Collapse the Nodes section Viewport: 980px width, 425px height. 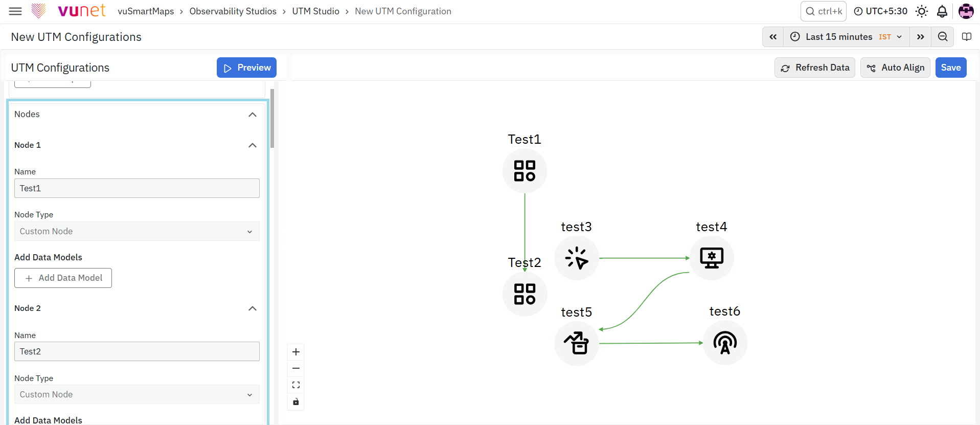pos(253,115)
